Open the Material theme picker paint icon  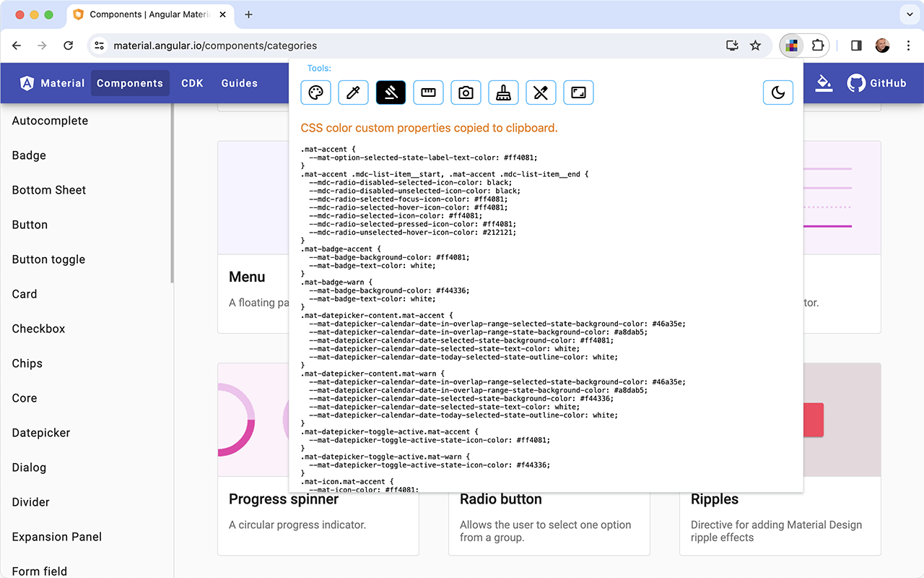click(x=824, y=82)
